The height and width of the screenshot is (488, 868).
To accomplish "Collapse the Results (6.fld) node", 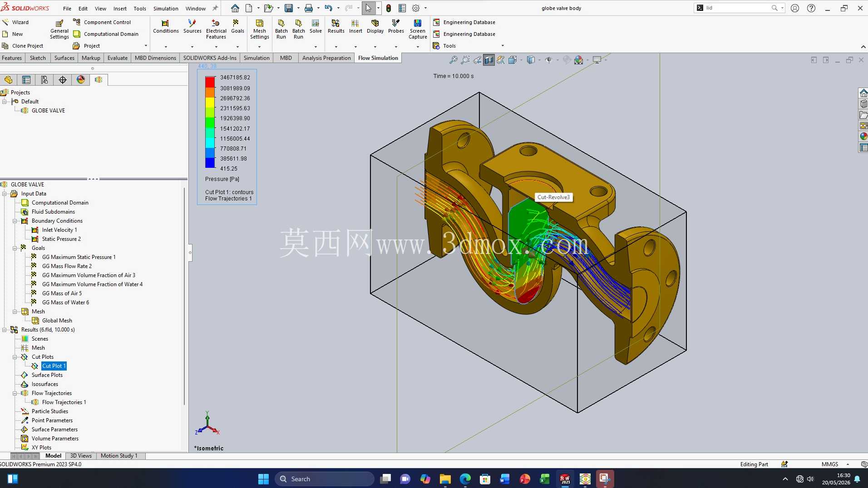I will click(5, 330).
